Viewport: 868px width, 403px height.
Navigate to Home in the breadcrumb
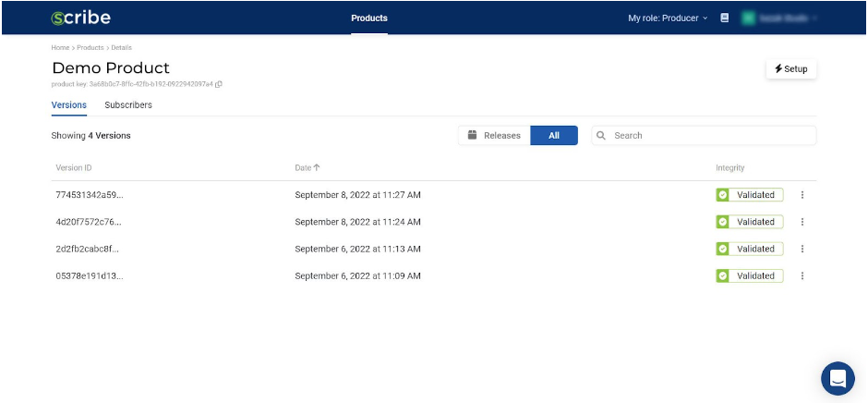click(x=60, y=47)
